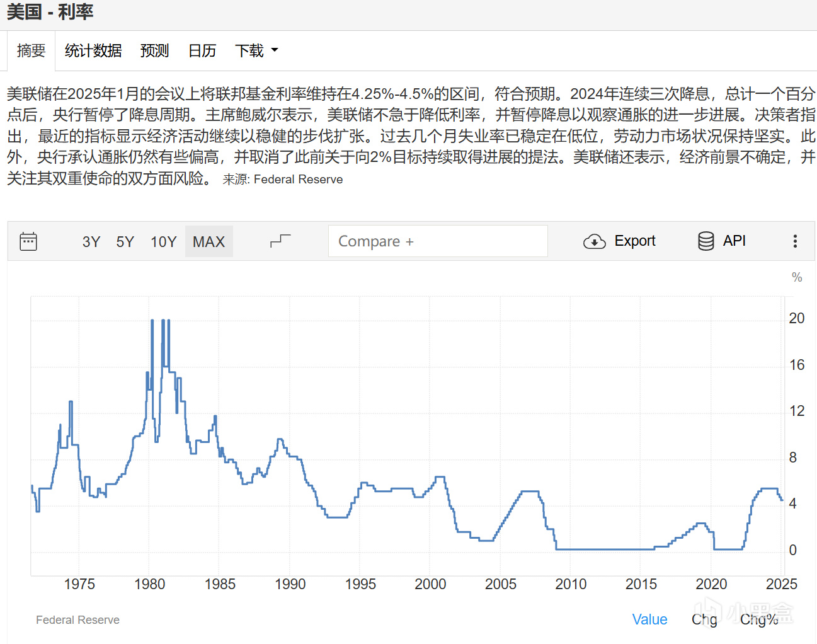
Task: Switch to the 日历 tab
Action: 202,50
